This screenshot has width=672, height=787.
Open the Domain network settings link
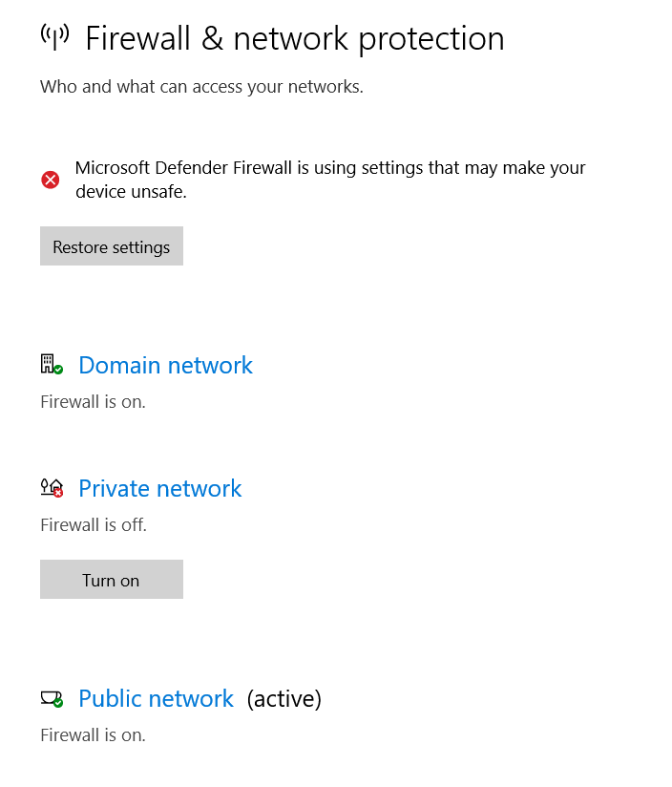pos(165,365)
